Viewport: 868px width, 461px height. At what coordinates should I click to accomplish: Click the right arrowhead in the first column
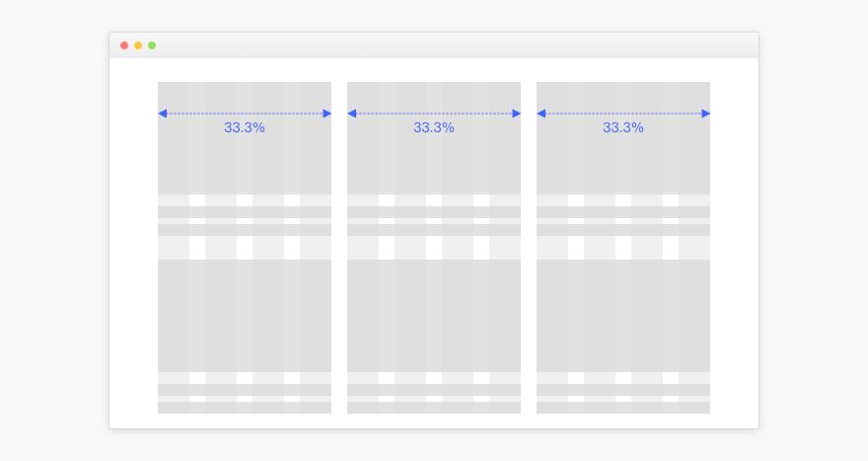(x=326, y=114)
